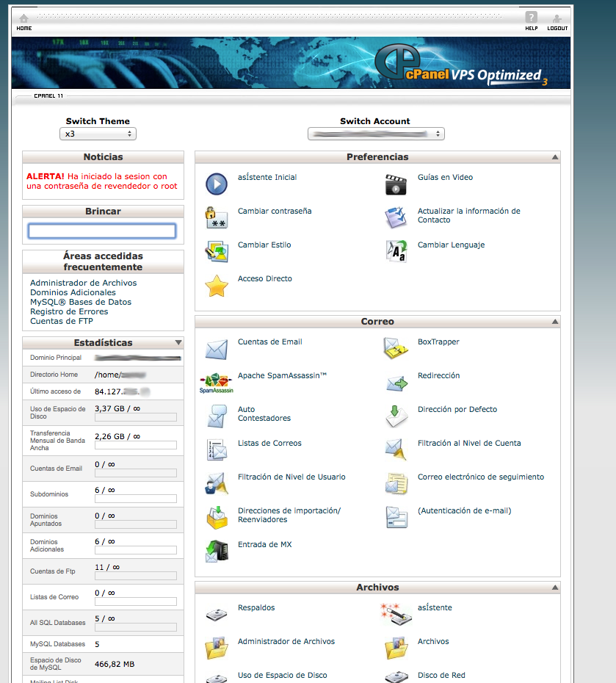Click Logout in the top bar
Viewport: 616px width, 683px height.
557,22
